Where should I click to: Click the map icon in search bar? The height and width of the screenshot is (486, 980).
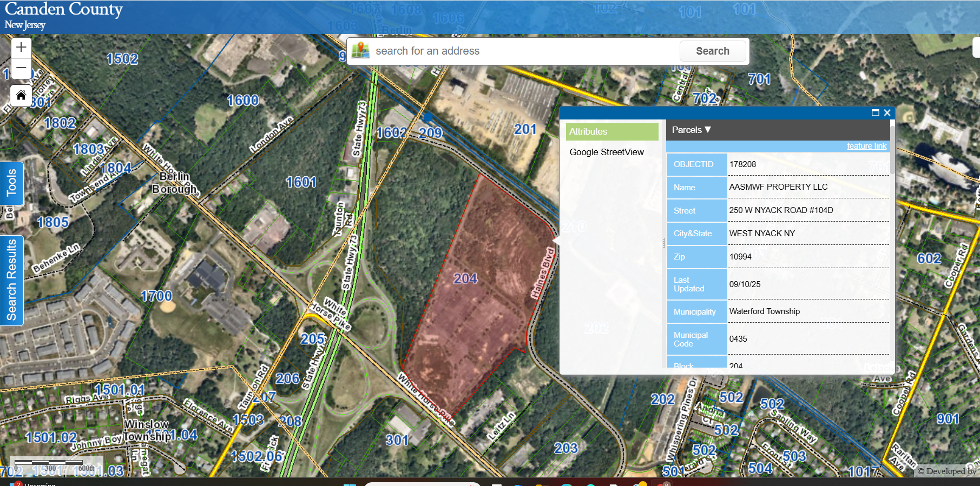(x=360, y=51)
